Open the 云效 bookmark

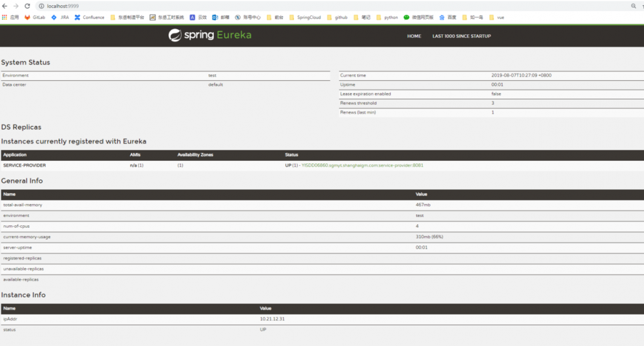(198, 17)
